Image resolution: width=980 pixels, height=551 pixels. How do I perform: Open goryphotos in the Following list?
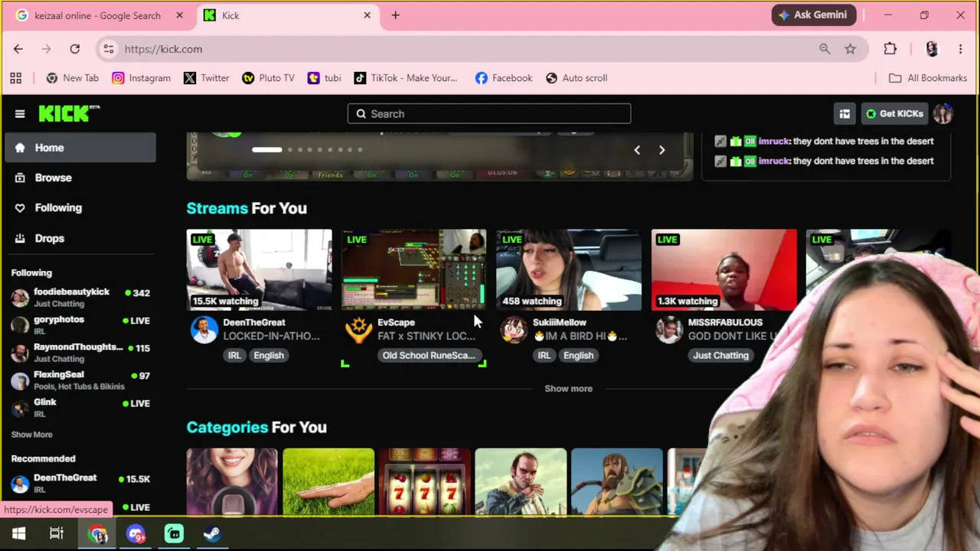(x=80, y=324)
